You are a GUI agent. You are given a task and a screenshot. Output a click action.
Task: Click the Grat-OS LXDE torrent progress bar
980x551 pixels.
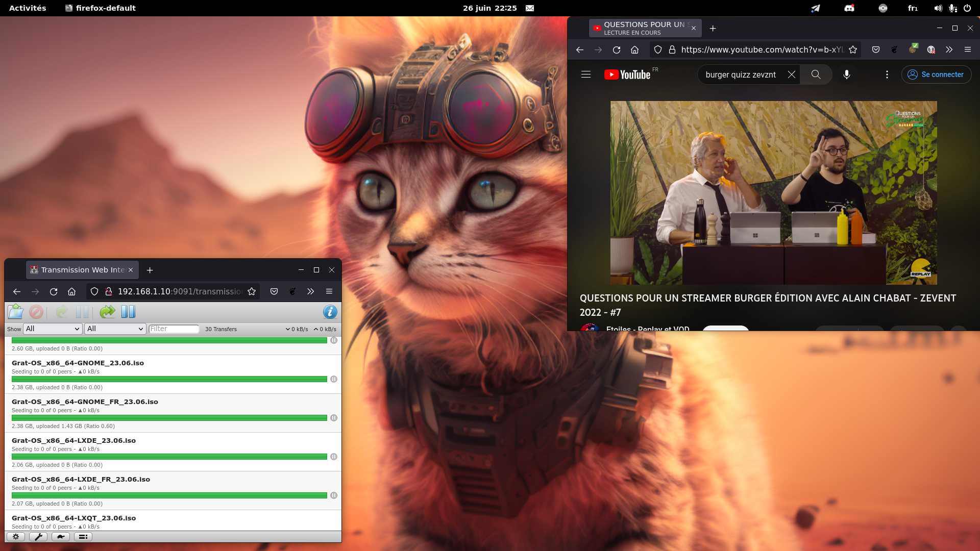pyautogui.click(x=169, y=457)
